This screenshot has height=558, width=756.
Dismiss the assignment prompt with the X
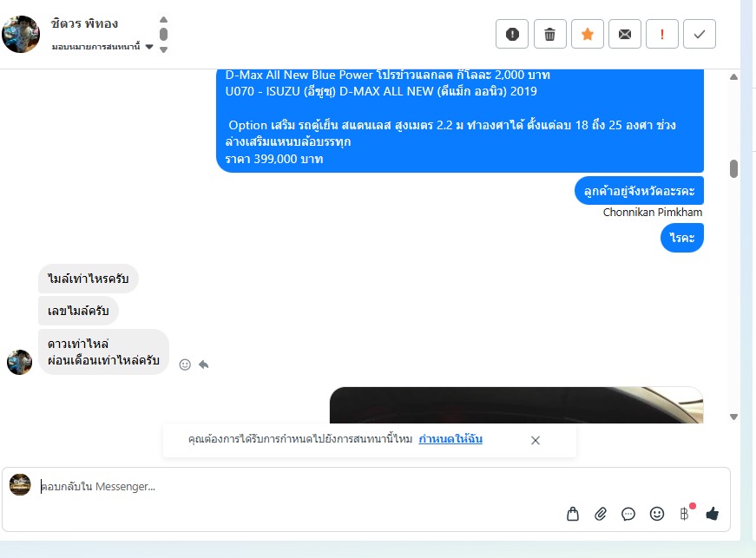pos(536,441)
